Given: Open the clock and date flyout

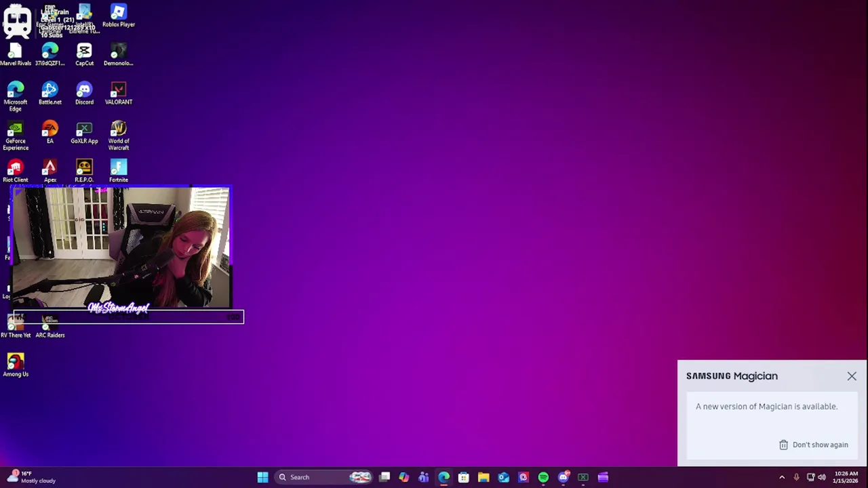Looking at the screenshot, I should point(846,477).
